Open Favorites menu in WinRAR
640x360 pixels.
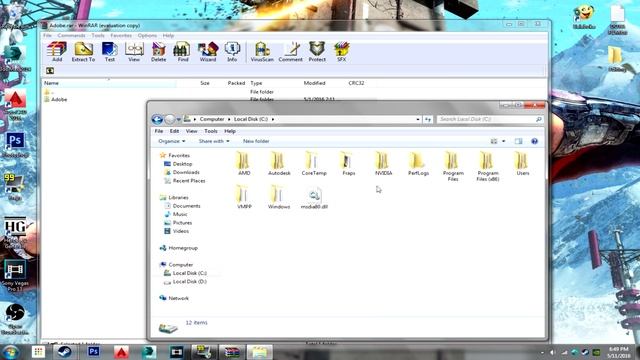coord(121,36)
